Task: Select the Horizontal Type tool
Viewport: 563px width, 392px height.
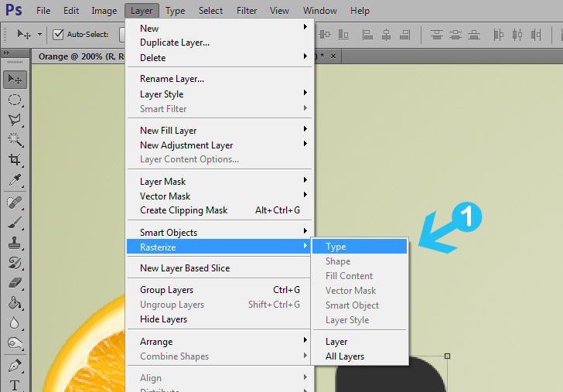Action: [15, 385]
